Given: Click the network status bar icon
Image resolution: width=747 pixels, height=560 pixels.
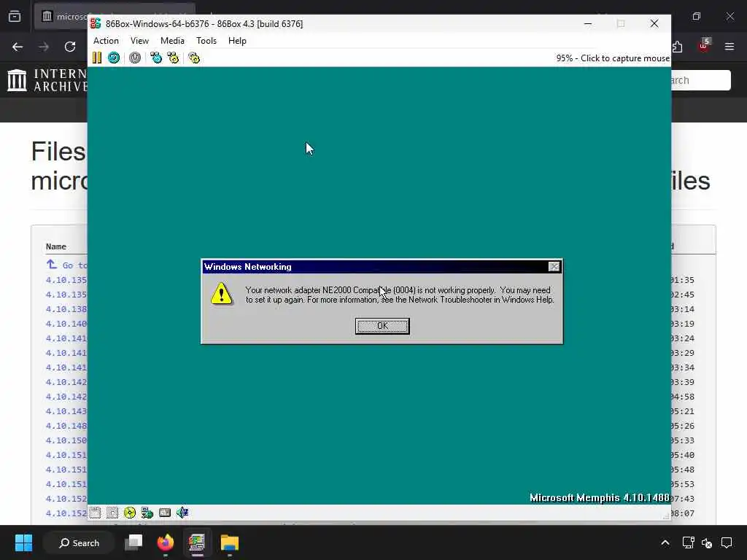Looking at the screenshot, I should click(x=147, y=513).
